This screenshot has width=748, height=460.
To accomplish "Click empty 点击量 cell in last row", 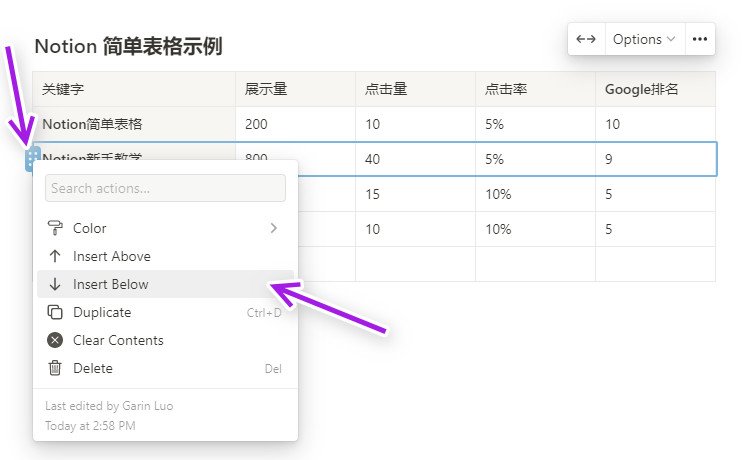I will (x=416, y=264).
